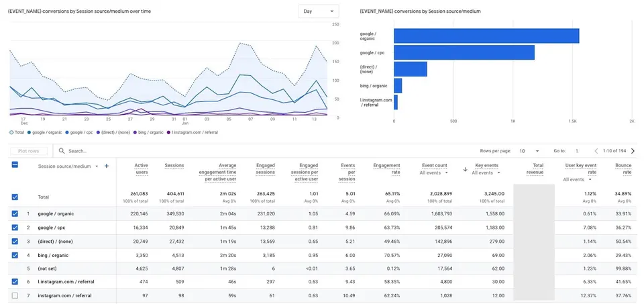Viewport: 644px width, 304px height.
Task: Click the descending sort arrow by Key events
Action: tap(466, 169)
